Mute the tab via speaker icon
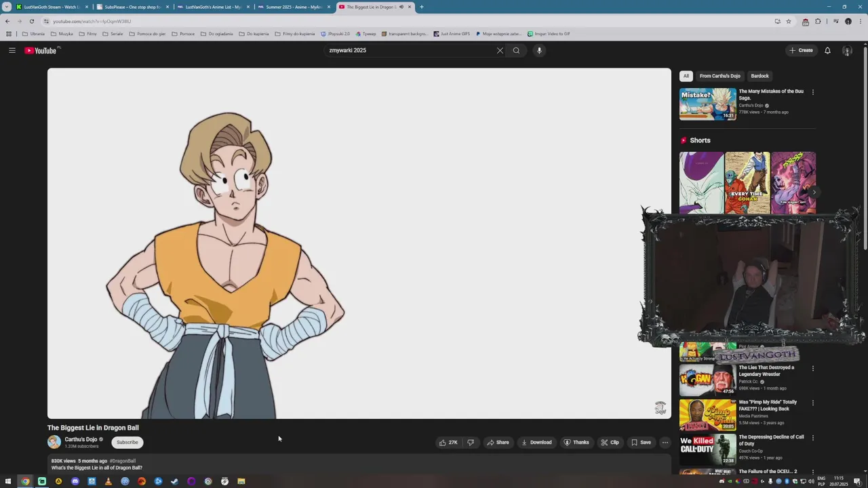This screenshot has width=868, height=488. [401, 7]
